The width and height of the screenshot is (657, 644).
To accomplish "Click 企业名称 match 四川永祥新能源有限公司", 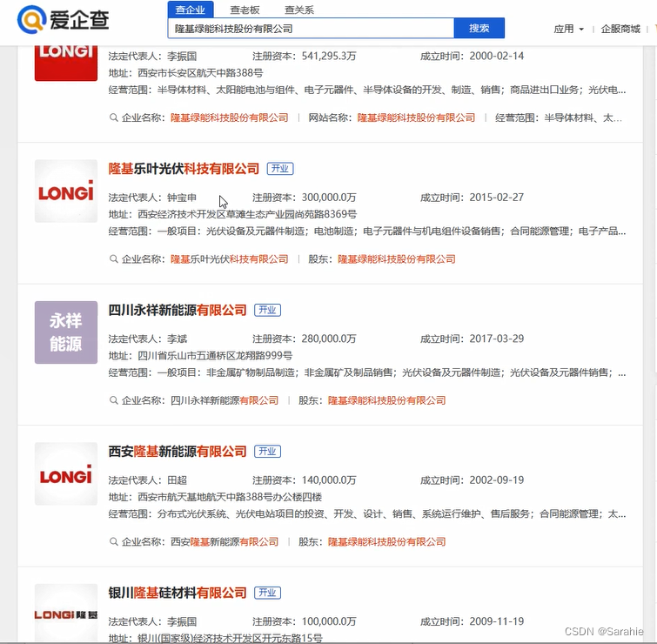I will (225, 400).
